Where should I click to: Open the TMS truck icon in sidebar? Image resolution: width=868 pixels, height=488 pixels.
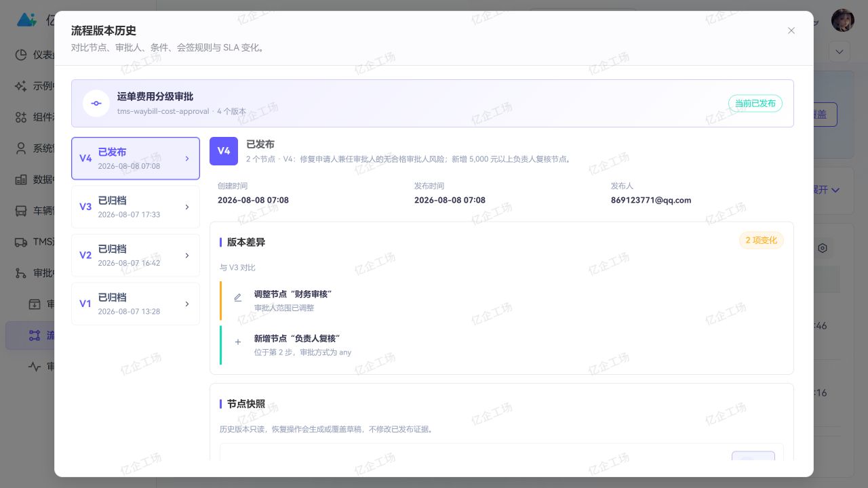[21, 241]
